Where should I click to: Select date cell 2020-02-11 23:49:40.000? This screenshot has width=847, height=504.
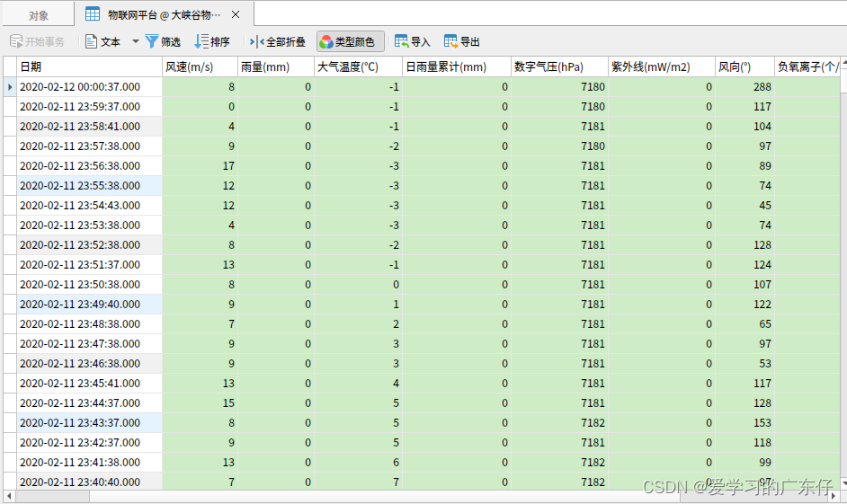tap(89, 305)
